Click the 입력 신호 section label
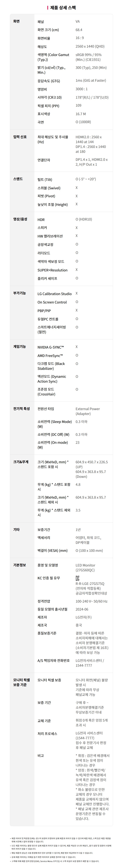The width and height of the screenshot is (123, 868). pyautogui.click(x=20, y=137)
